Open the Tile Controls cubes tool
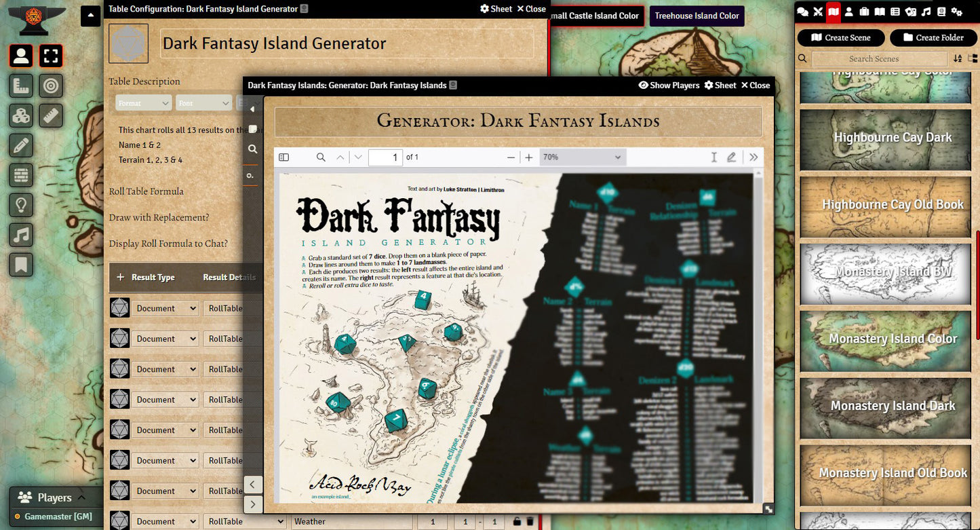 coord(21,116)
